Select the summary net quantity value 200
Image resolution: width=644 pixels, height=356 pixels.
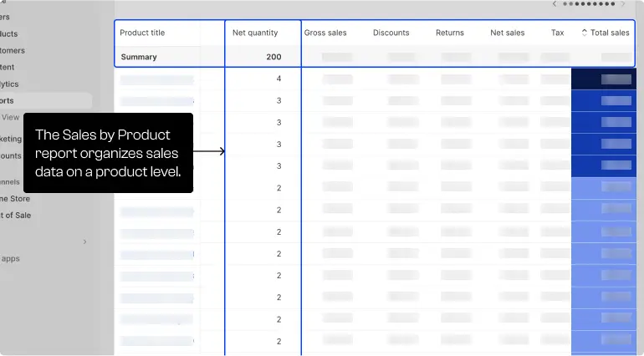273,57
